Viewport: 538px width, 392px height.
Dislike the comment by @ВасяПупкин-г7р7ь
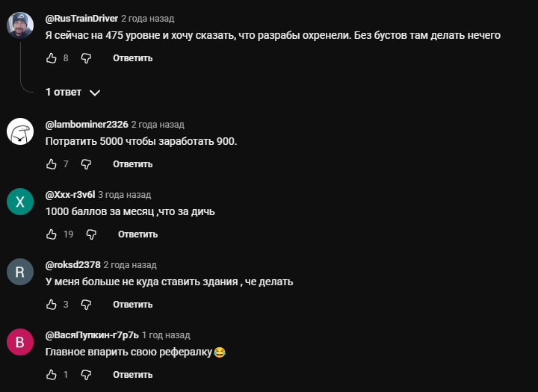(x=86, y=374)
